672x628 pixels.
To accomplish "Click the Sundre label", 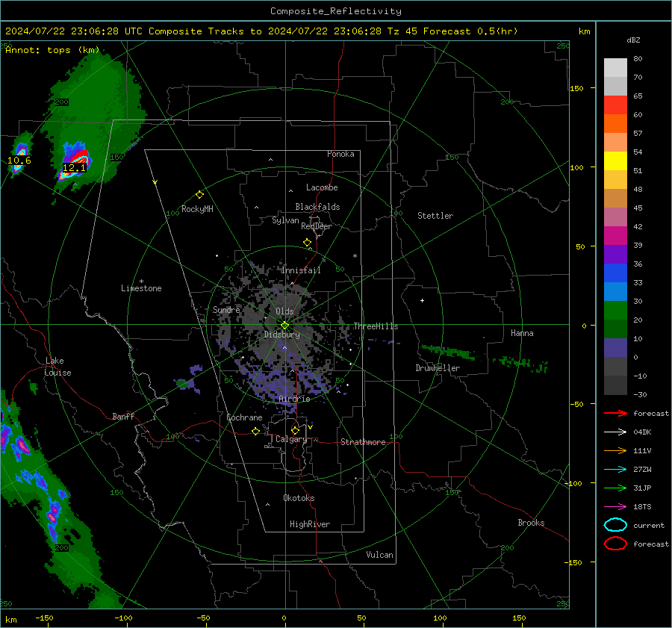I will tap(226, 310).
